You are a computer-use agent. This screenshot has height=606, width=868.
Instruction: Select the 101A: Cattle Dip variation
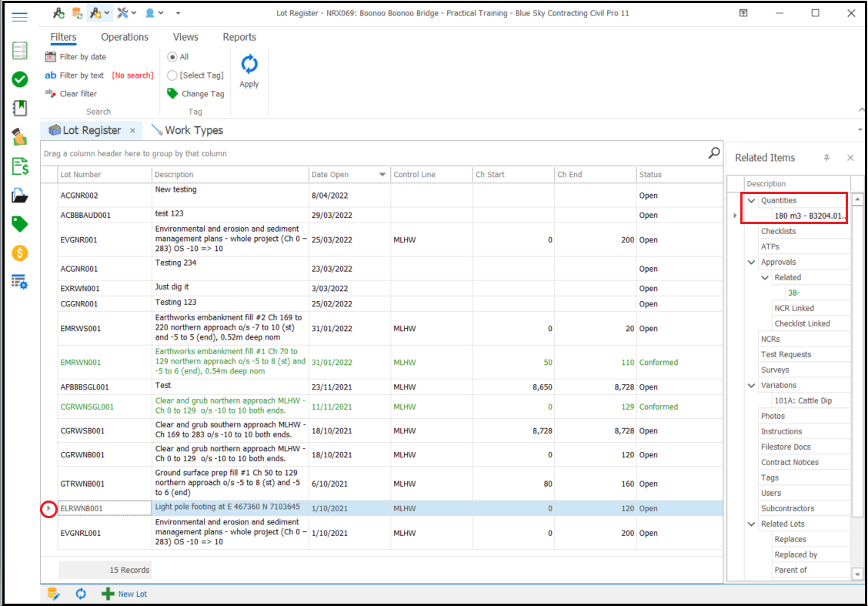pos(803,401)
